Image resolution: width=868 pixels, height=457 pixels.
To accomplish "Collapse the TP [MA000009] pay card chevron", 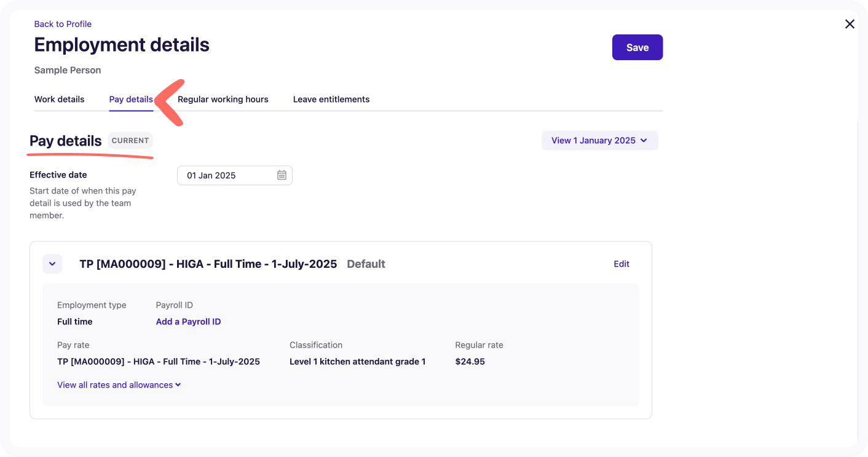I will [x=52, y=264].
